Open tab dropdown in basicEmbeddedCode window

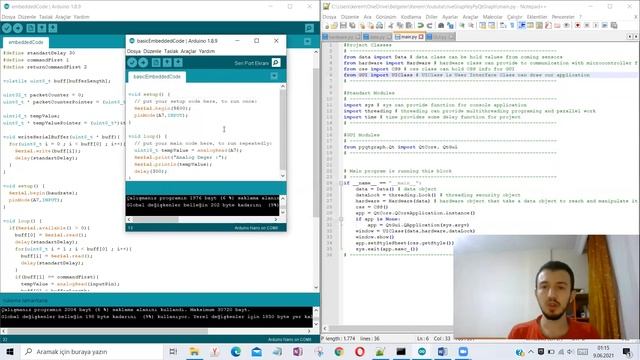(274, 76)
